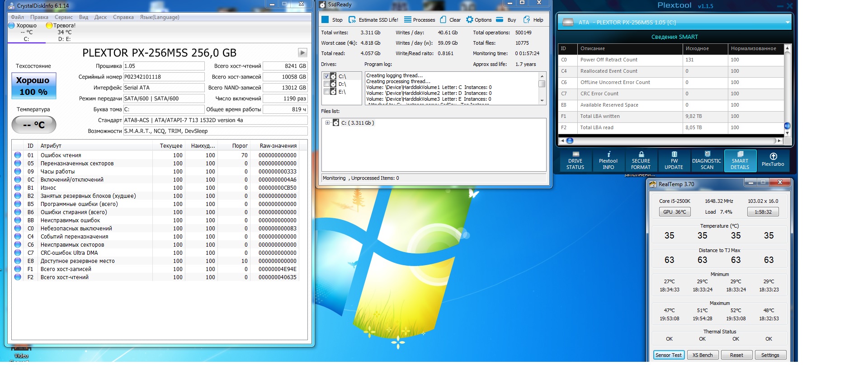Screen dimensions: 868x365
Task: Click Атрибут column header in CrystalDiskInfo
Action: click(95, 146)
